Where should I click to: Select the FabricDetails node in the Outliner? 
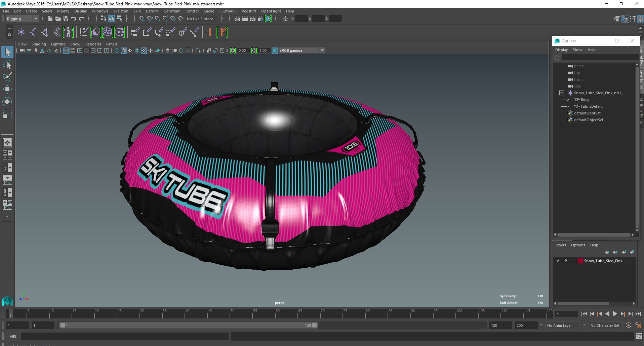[x=592, y=106]
